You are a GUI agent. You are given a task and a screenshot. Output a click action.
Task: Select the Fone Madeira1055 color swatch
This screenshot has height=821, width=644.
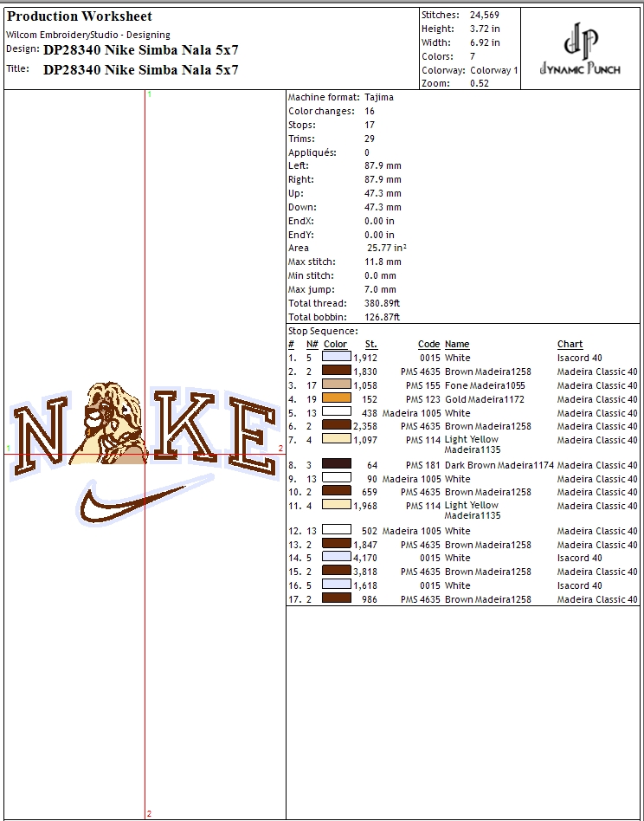(x=337, y=385)
